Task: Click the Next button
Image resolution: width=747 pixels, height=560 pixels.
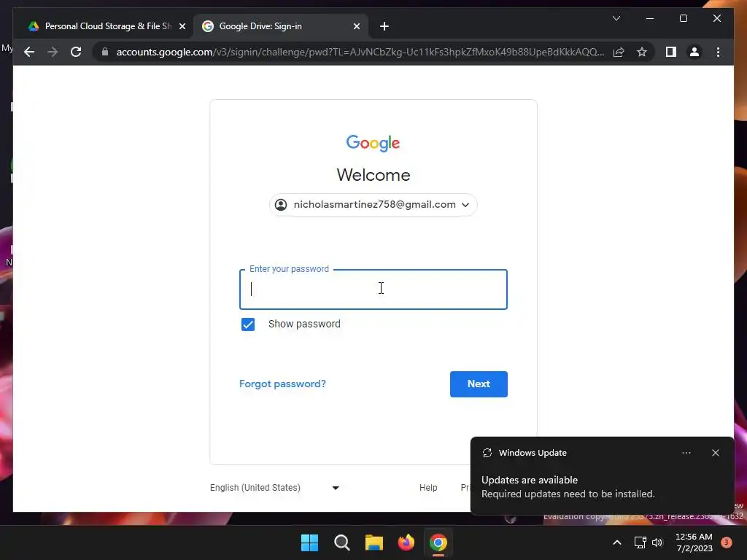Action: (479, 384)
